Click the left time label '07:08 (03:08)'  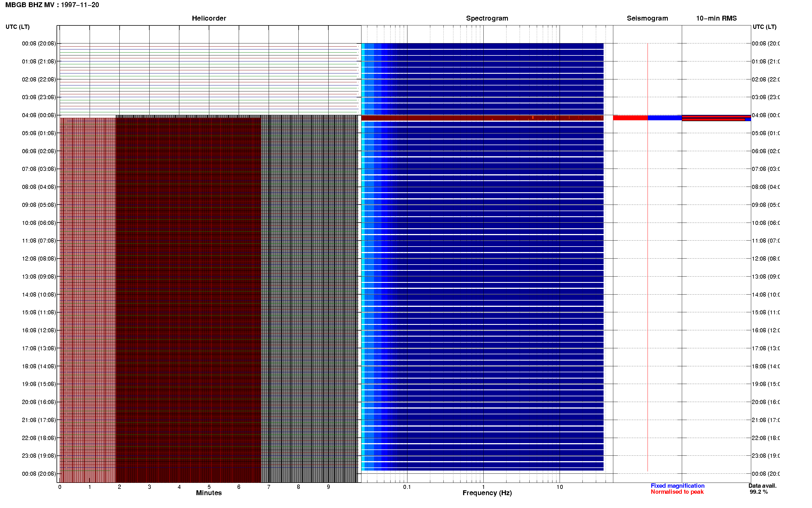(x=39, y=169)
